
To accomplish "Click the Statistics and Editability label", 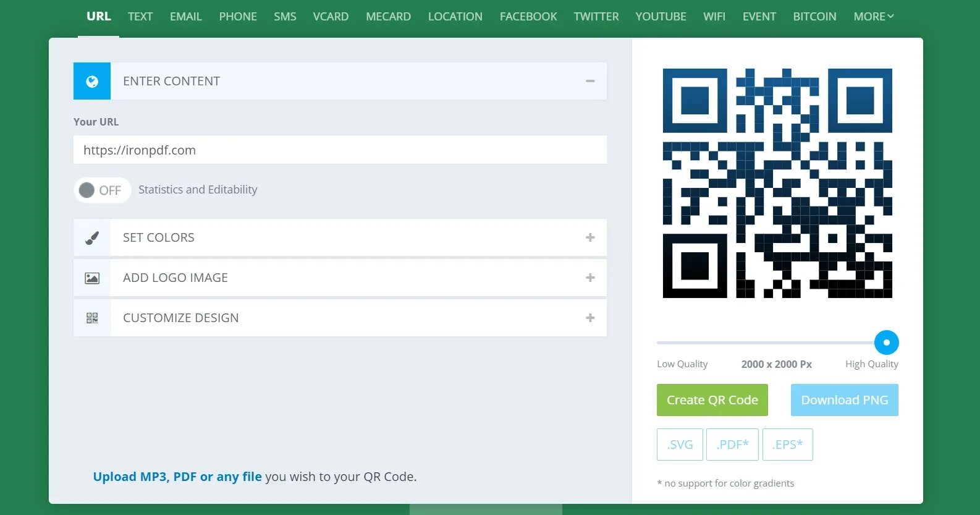I will click(198, 190).
